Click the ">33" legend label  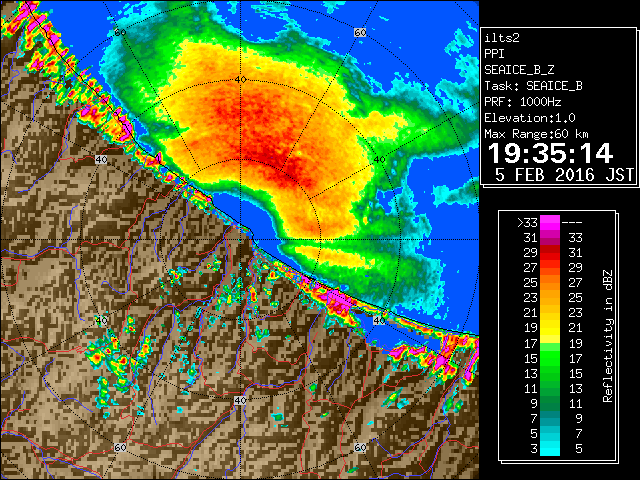coord(527,223)
